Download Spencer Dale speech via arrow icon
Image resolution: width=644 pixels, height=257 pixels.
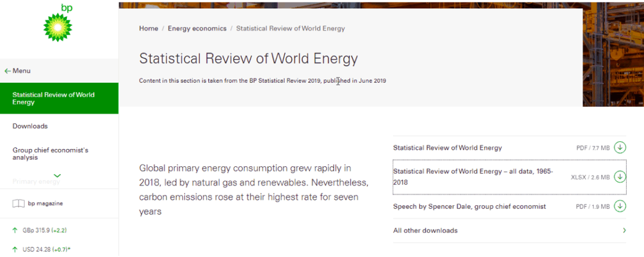(620, 206)
